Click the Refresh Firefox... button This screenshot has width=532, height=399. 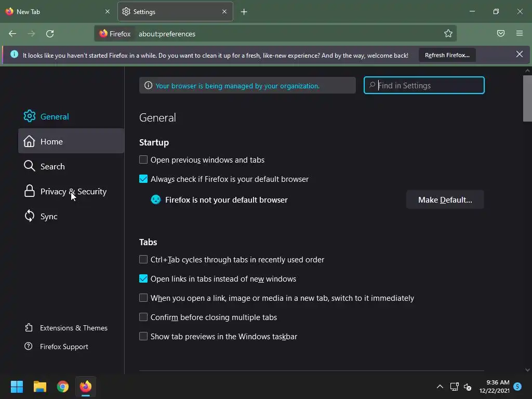[x=447, y=55]
